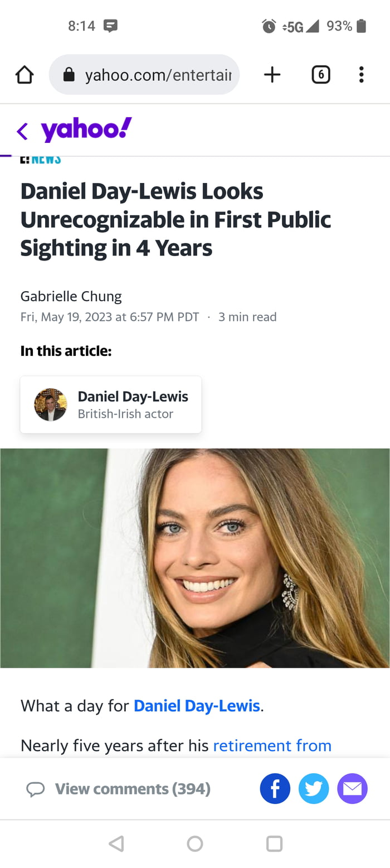Viewport: 390px width, 868px height.
Task: Tap the article's main photo
Action: pos(195,558)
